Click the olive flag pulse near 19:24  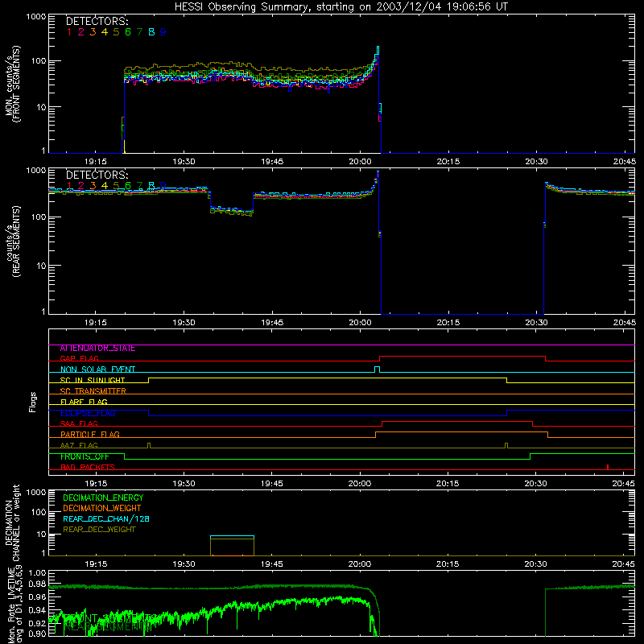(149, 445)
